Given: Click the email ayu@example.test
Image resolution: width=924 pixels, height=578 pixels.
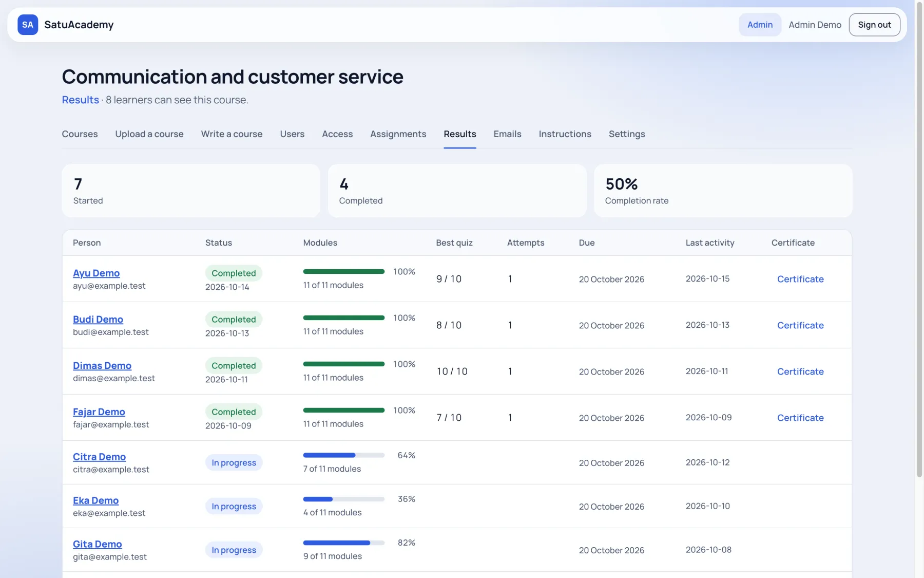Looking at the screenshot, I should [109, 286].
